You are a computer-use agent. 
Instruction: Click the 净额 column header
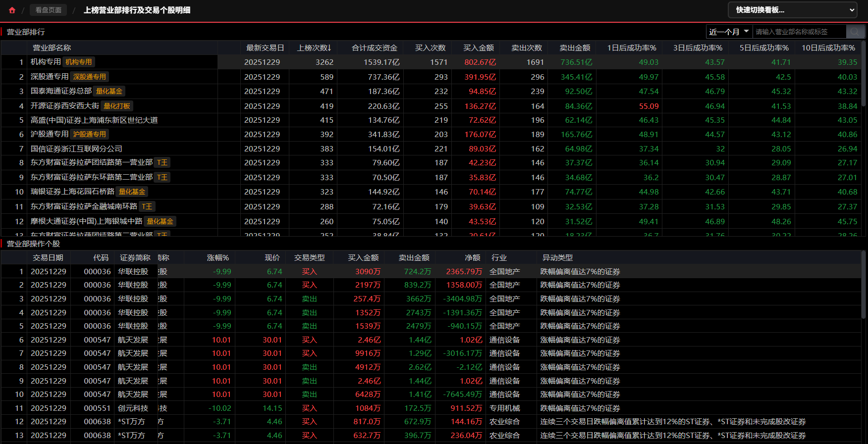[472, 258]
